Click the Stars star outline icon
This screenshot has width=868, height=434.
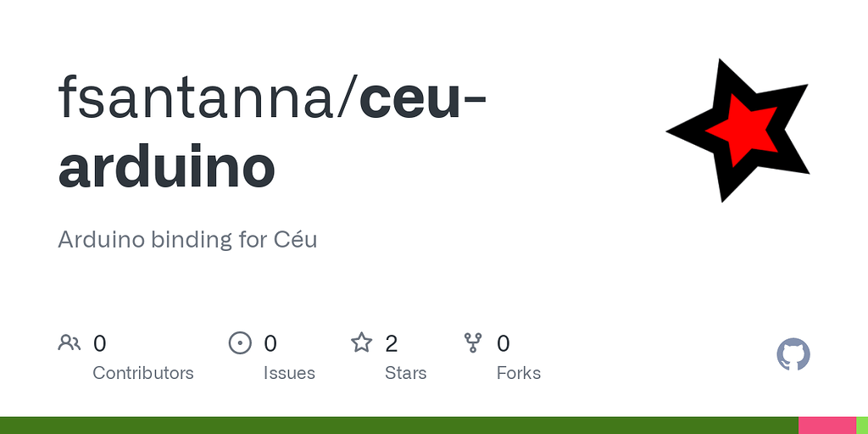point(362,343)
